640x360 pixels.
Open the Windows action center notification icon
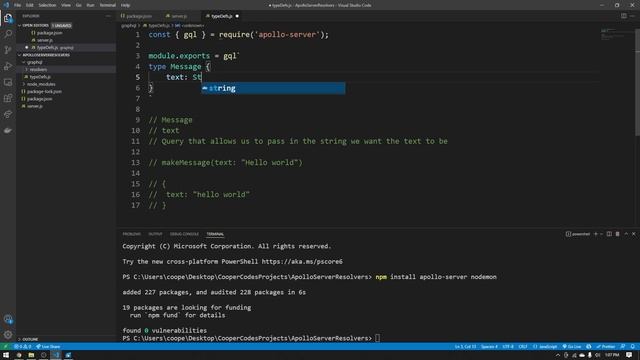(629, 355)
